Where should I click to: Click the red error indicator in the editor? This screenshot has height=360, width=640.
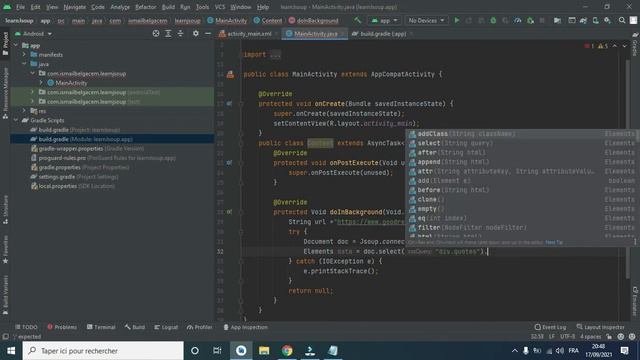(x=589, y=46)
